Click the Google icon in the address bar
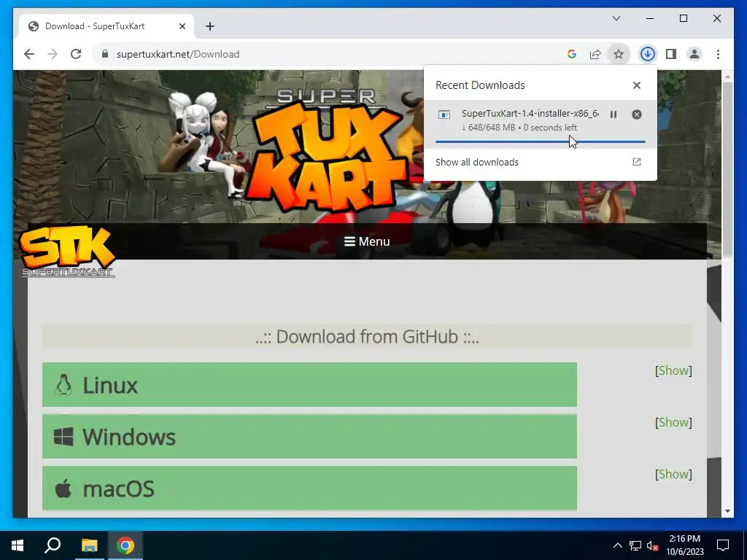Viewport: 747px width, 560px height. 572,54
